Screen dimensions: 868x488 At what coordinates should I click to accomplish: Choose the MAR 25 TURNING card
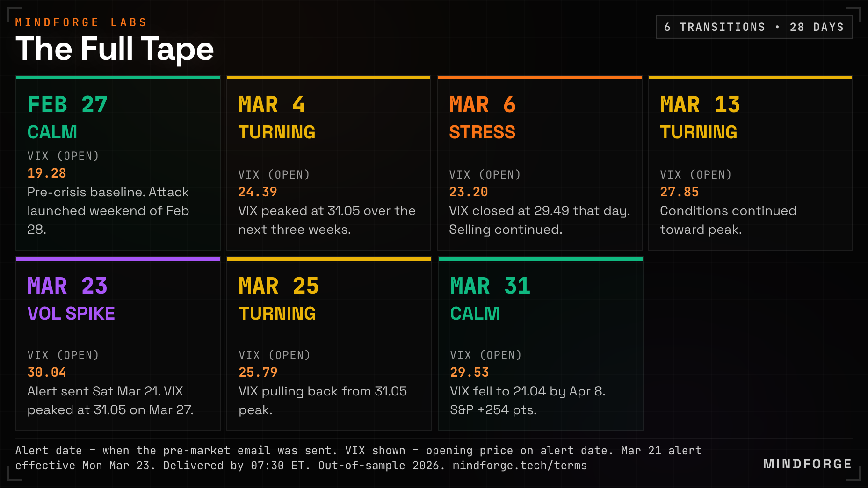point(329,344)
